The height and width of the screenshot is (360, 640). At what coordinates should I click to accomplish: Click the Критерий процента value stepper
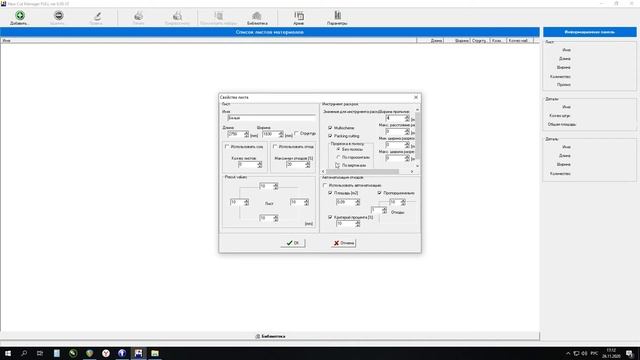tap(358, 224)
